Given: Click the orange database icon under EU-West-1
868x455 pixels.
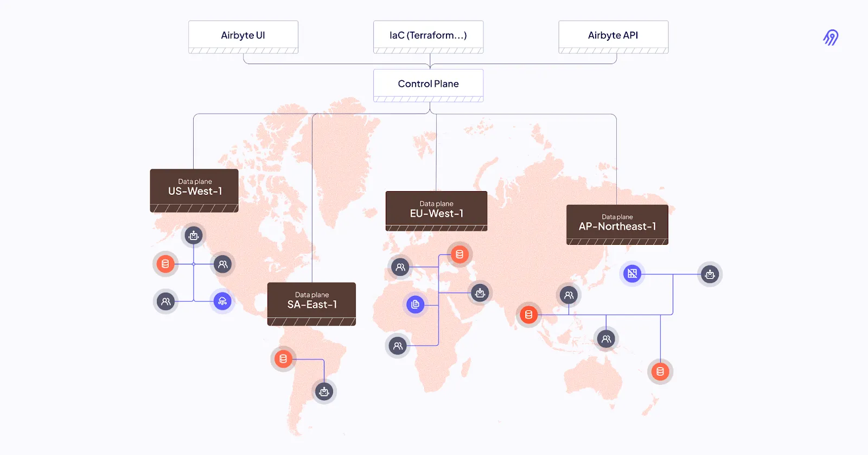Looking at the screenshot, I should pos(459,254).
